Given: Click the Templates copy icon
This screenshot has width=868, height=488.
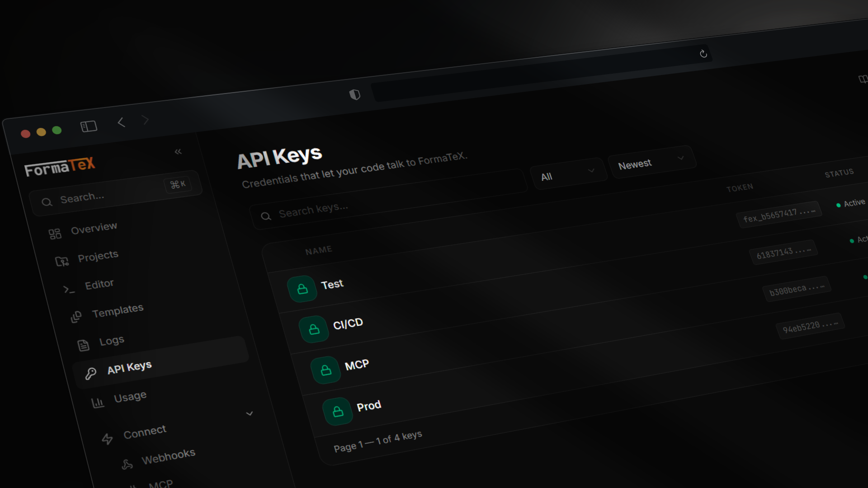Looking at the screenshot, I should (76, 317).
